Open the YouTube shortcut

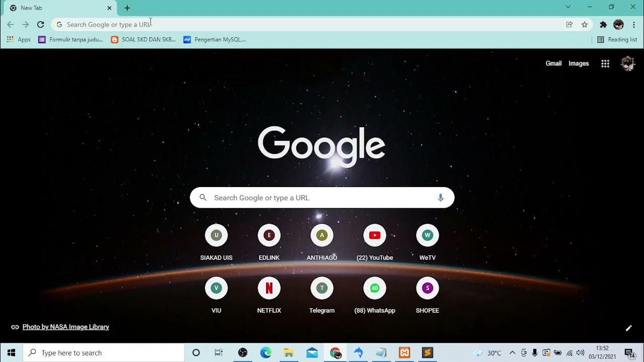click(375, 243)
